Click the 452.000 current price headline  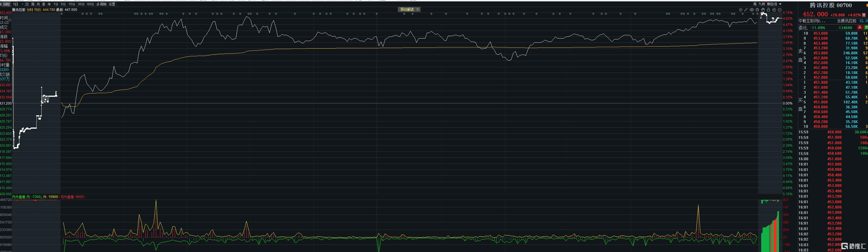point(815,14)
